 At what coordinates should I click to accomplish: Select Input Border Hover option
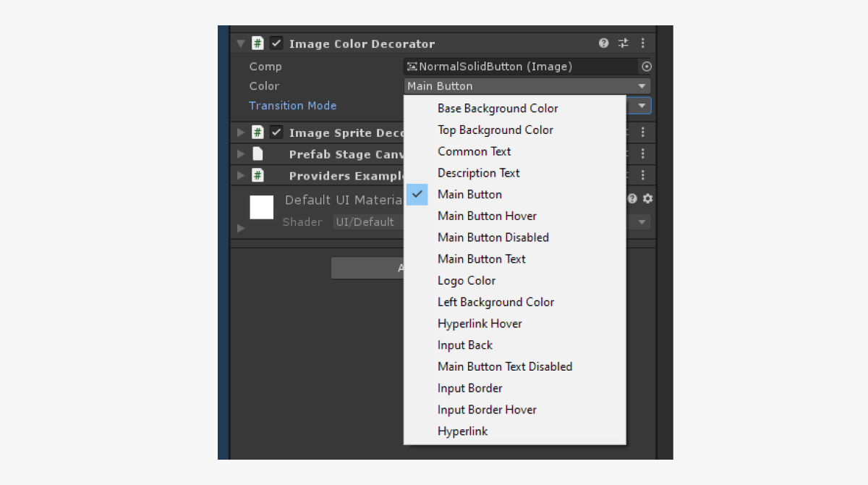[487, 410]
